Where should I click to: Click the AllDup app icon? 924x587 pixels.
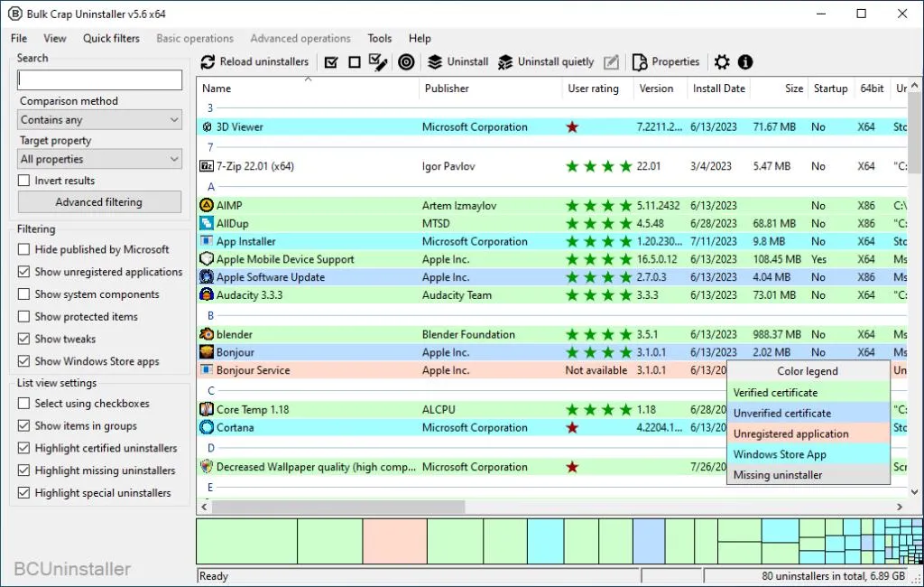pos(207,223)
